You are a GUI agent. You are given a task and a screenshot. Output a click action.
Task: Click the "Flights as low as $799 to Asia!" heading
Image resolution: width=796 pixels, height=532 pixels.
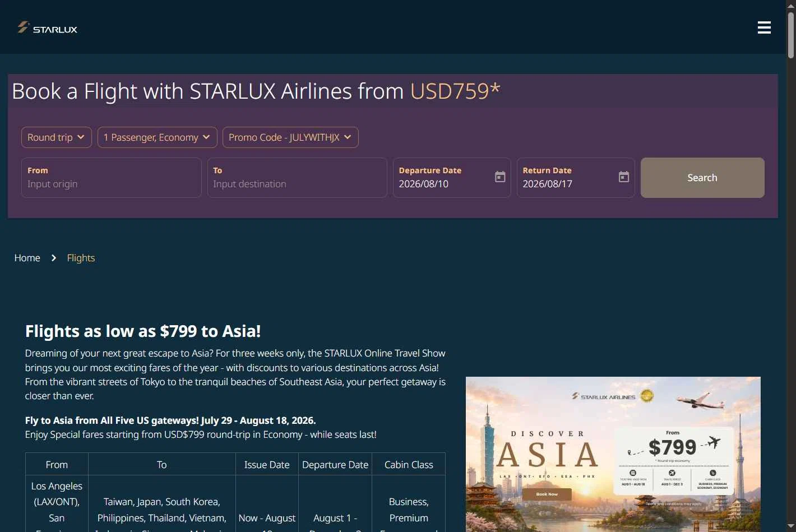(143, 331)
